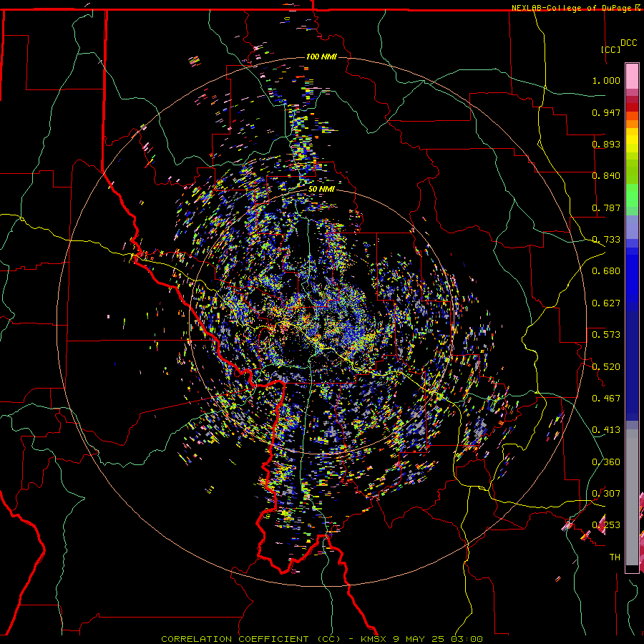Click the 0.627 scale value
Viewport: 644px width, 644px height.
pyautogui.click(x=606, y=303)
